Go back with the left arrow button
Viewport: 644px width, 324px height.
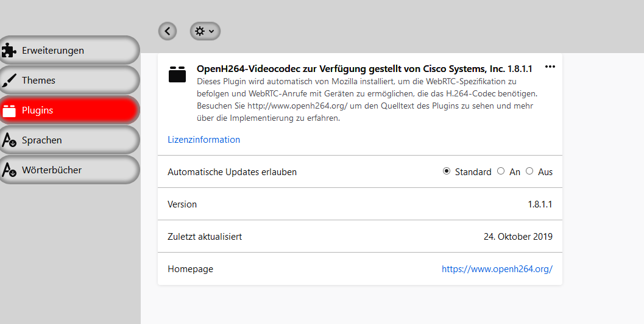point(168,31)
